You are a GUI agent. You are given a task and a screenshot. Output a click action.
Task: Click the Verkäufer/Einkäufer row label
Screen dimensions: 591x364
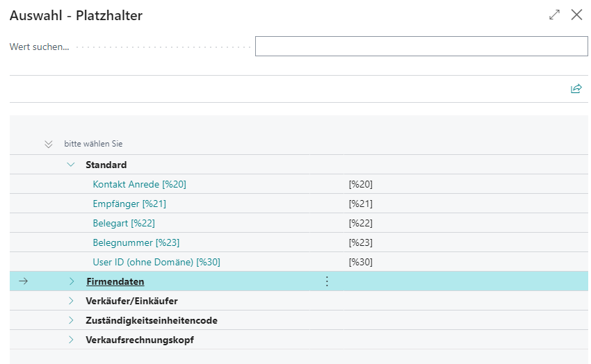131,301
